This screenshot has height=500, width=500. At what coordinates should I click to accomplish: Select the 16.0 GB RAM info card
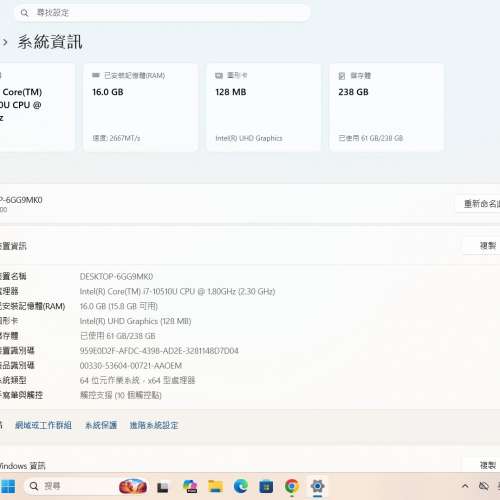(x=141, y=107)
